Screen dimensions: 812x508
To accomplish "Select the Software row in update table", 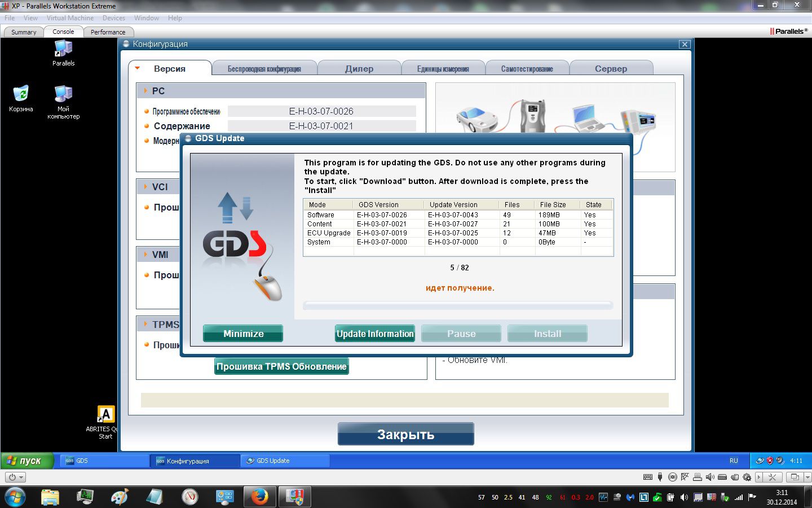I will pyautogui.click(x=458, y=215).
